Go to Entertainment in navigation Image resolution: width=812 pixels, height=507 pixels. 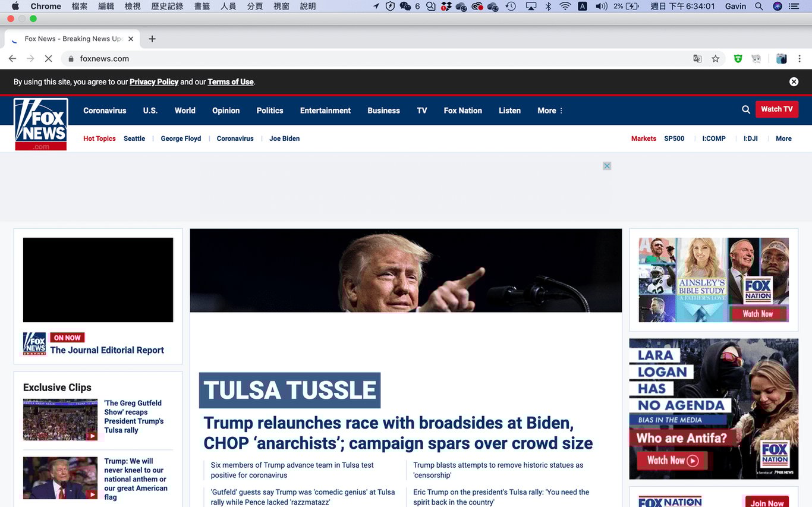tap(325, 111)
